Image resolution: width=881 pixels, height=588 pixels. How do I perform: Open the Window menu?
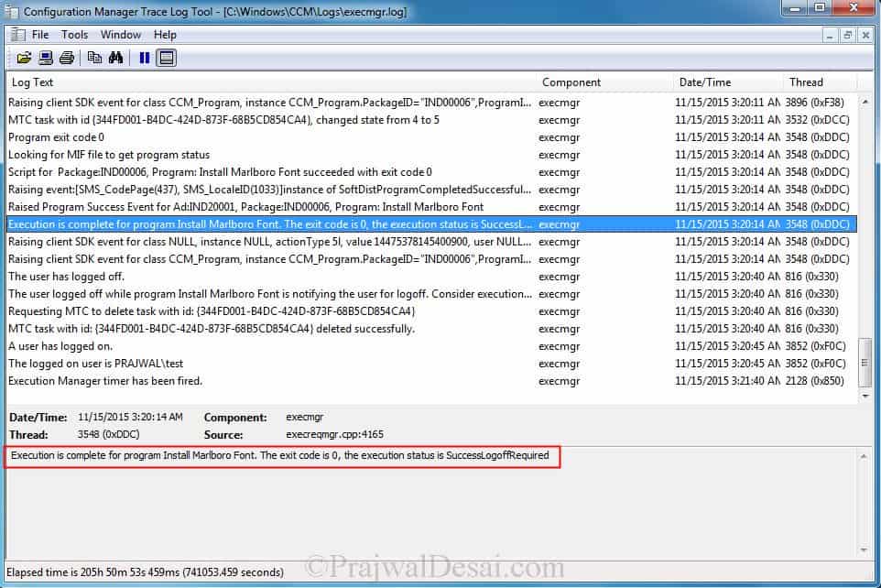click(x=120, y=34)
